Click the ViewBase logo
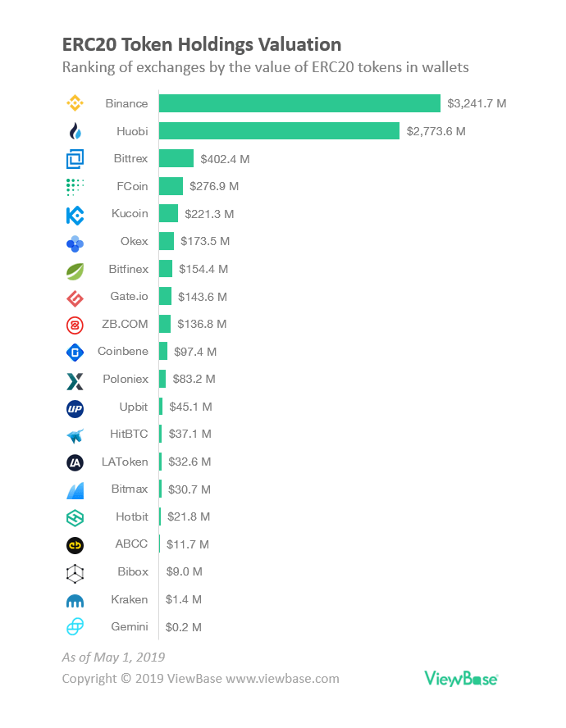The image size is (566, 728). coord(461,678)
